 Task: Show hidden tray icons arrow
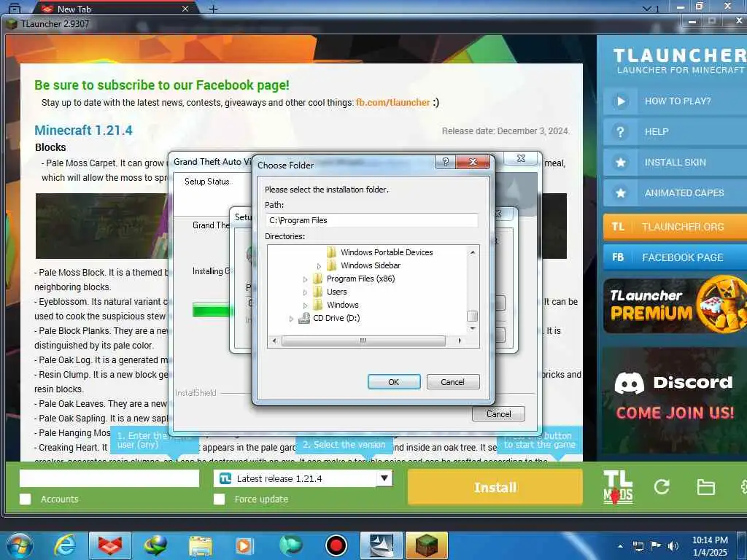coord(620,546)
